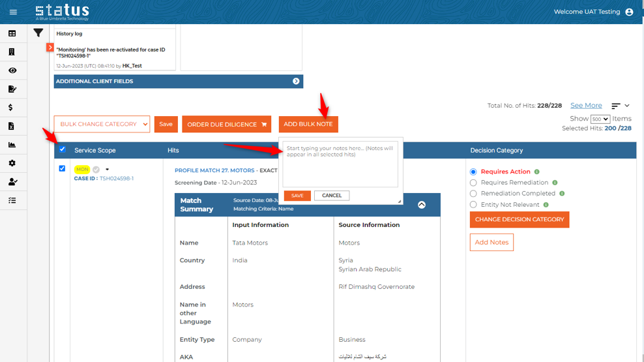Open the Bulk Change Category dropdown
Image resolution: width=644 pixels, height=362 pixels.
coord(102,124)
